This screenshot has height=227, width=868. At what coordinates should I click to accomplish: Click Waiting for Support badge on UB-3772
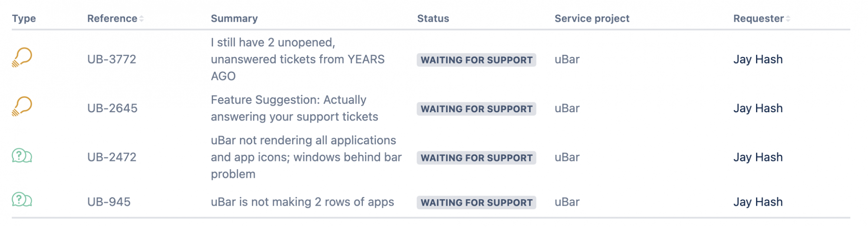(477, 60)
